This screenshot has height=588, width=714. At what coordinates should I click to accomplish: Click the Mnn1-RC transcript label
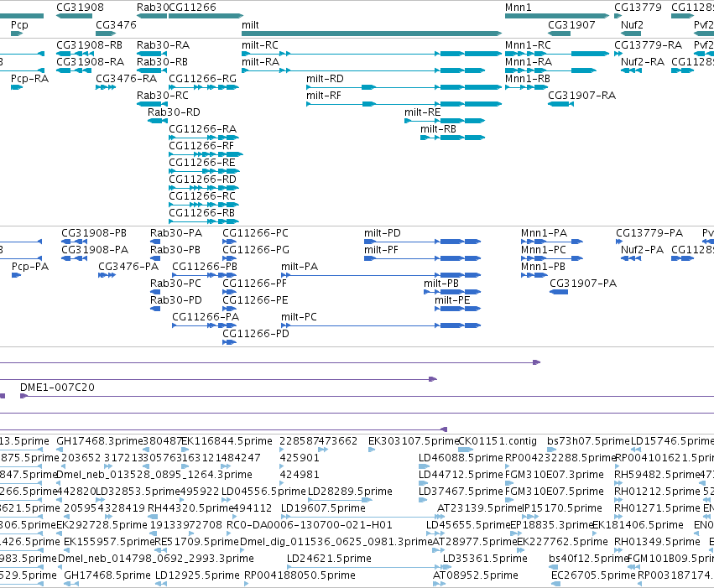(529, 45)
